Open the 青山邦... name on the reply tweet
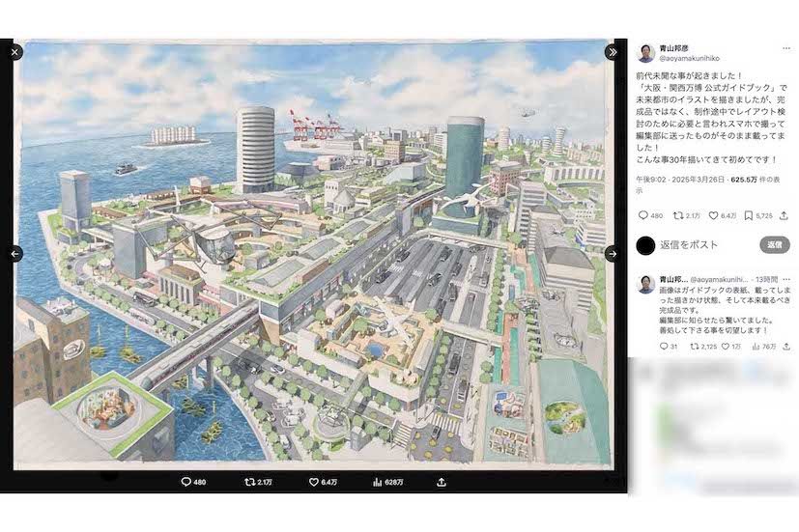799x532 pixels. pyautogui.click(x=673, y=279)
